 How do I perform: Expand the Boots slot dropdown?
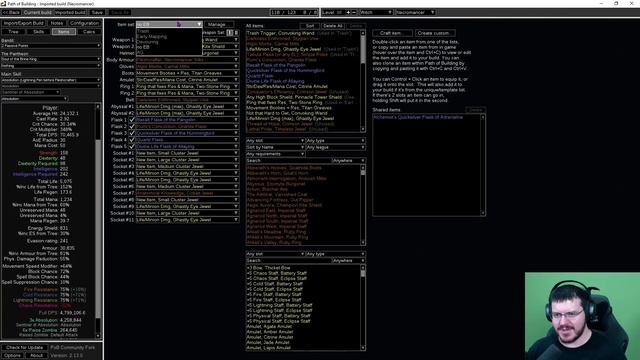pyautogui.click(x=187, y=73)
